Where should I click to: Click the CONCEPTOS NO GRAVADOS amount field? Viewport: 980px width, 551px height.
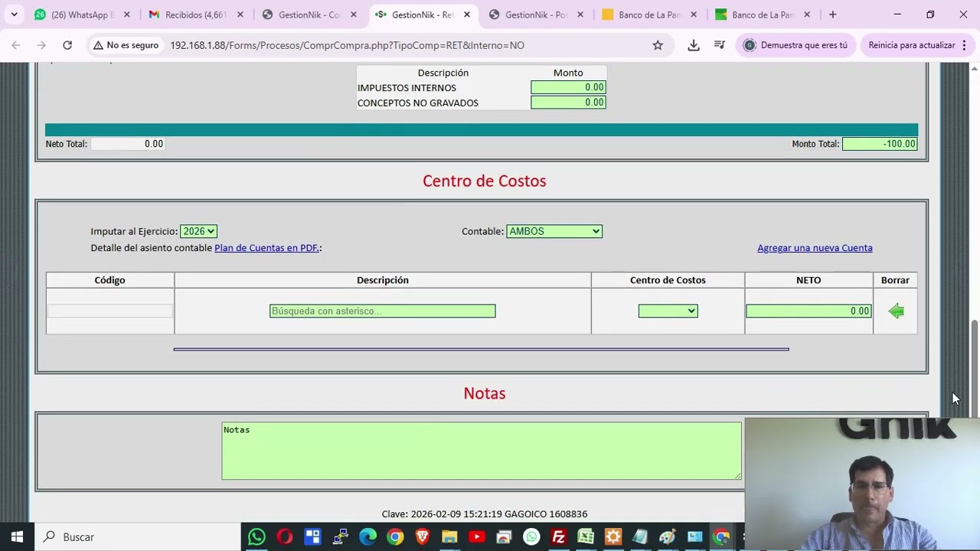pos(568,103)
